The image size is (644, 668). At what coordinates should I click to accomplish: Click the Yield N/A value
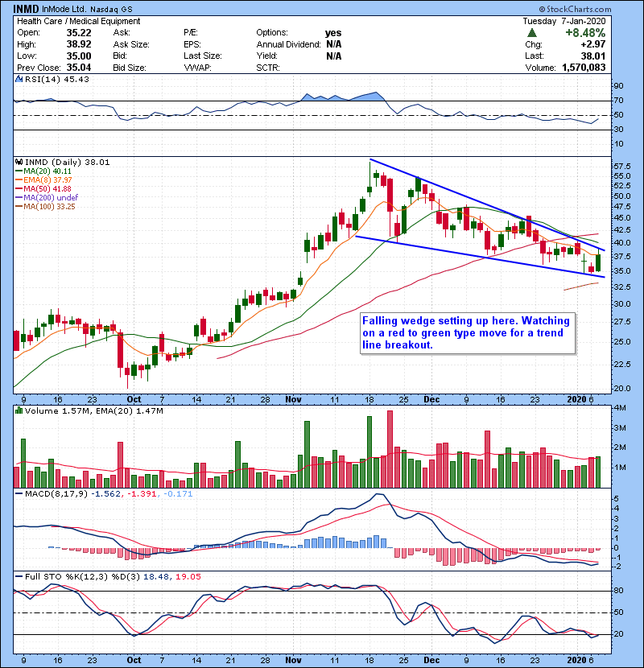coord(334,56)
